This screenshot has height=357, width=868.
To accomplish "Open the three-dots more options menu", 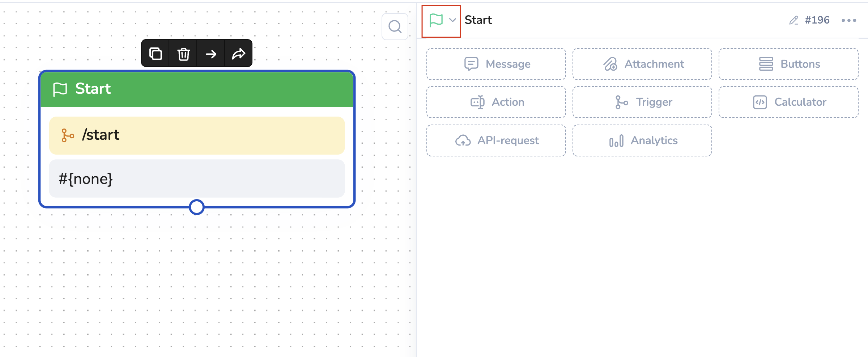I will [x=849, y=20].
